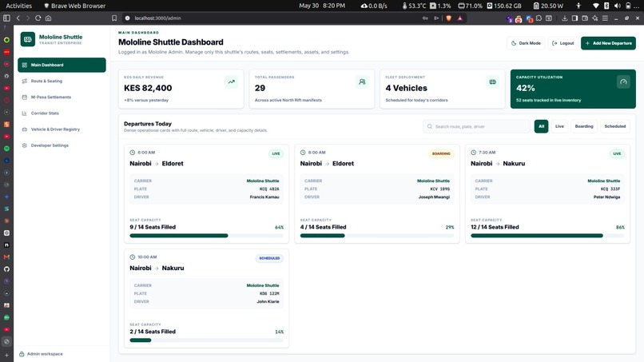This screenshot has height=362, width=644.
Task: Click the clock icon beside 6:00 AM
Action: click(133, 153)
